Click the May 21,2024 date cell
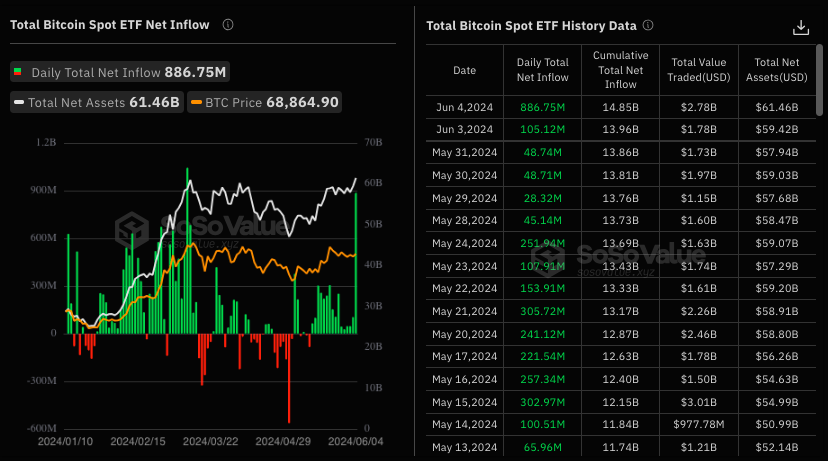This screenshot has width=828, height=461. tap(465, 311)
